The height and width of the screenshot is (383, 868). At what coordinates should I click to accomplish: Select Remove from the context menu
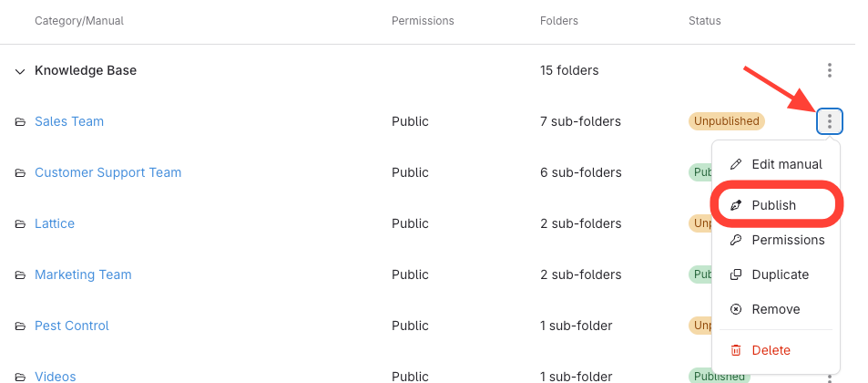[775, 309]
